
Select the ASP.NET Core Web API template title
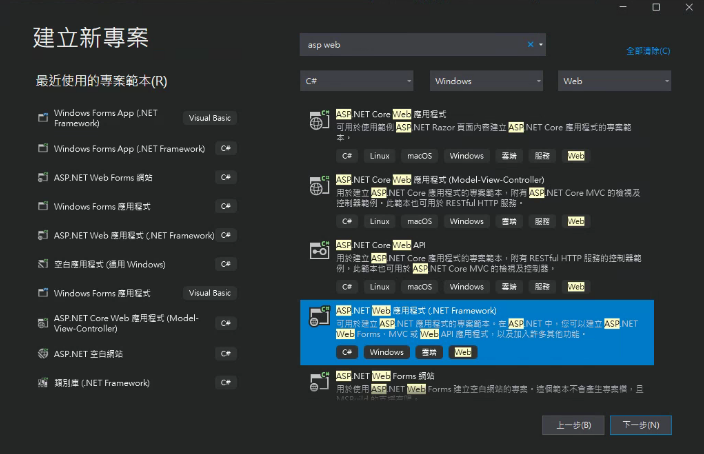pyautogui.click(x=380, y=245)
